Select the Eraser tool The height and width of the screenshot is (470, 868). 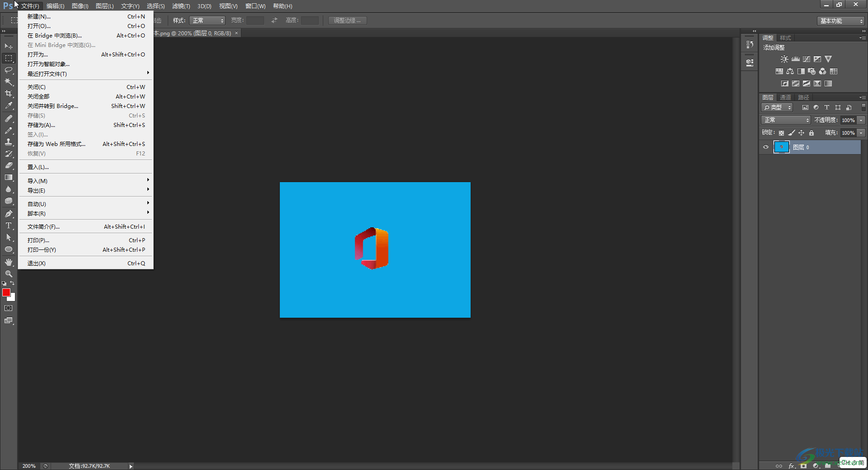click(9, 165)
